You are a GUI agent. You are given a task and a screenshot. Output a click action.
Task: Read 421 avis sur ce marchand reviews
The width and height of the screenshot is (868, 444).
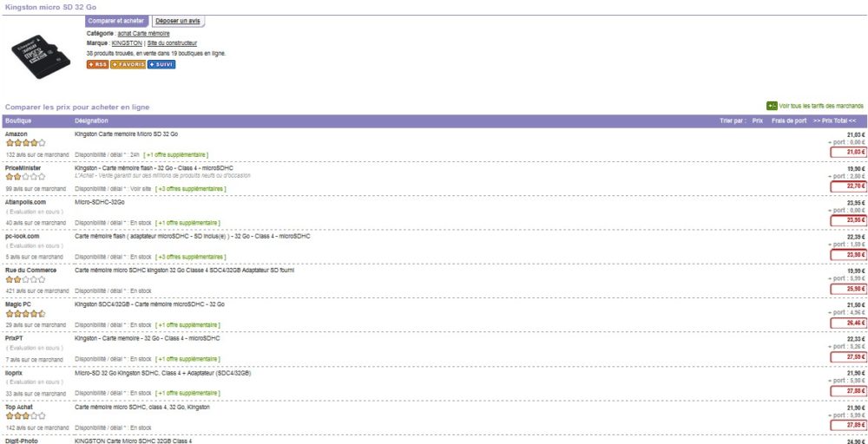click(37, 291)
